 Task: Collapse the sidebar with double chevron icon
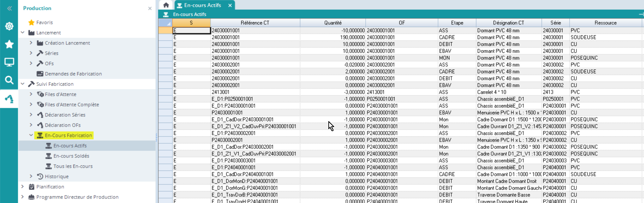point(9,8)
